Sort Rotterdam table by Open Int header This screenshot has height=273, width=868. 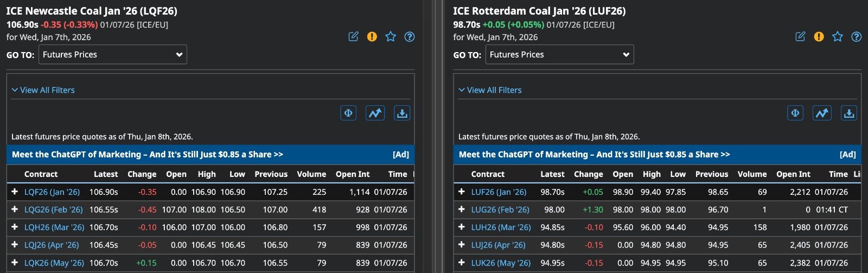793,174
